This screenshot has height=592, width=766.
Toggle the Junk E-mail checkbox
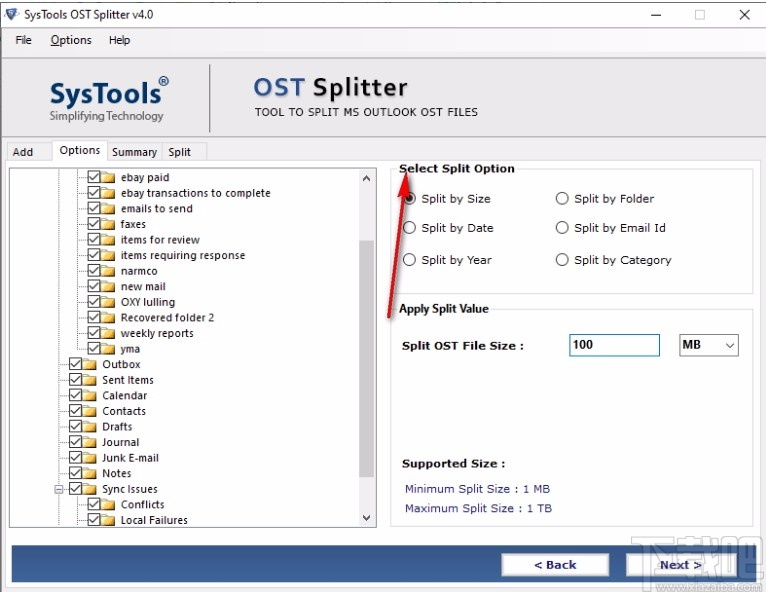[76, 458]
